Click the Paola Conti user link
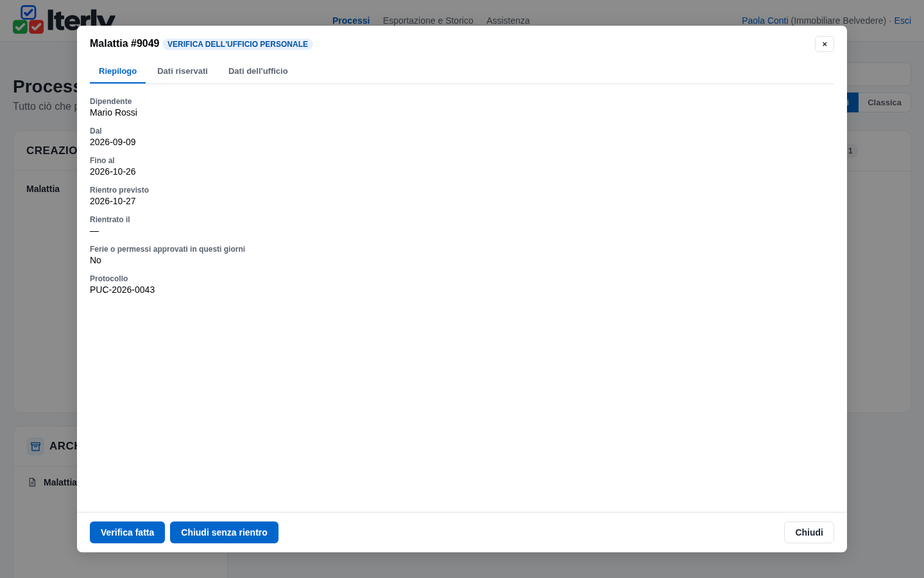This screenshot has height=578, width=924. 765,21
